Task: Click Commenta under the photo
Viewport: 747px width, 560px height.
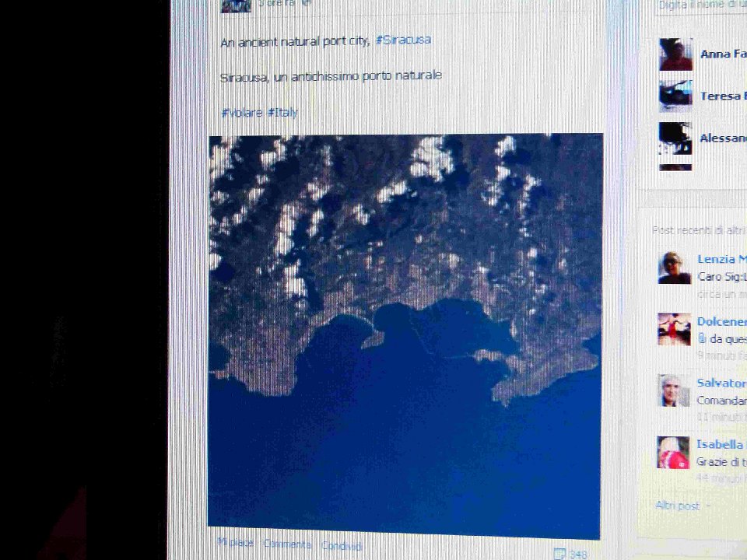Action: [287, 544]
